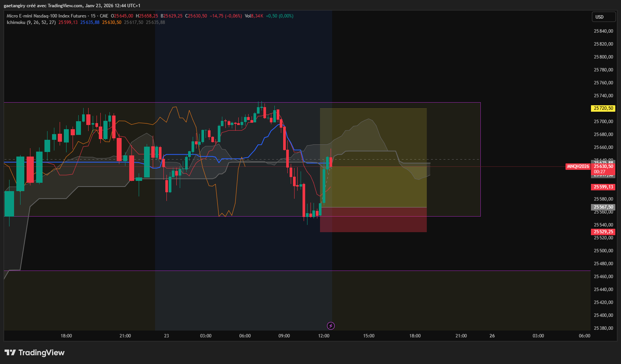Image resolution: width=621 pixels, height=364 pixels.
Task: Click the 09:00 time axis label
Action: point(284,336)
